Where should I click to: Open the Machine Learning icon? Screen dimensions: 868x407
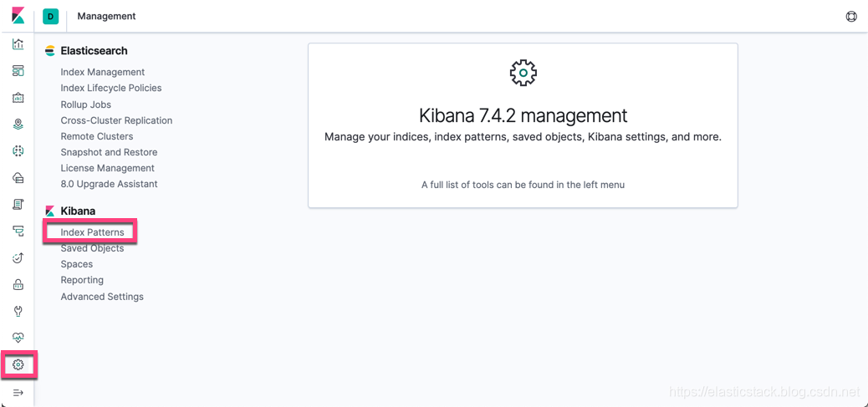(18, 150)
